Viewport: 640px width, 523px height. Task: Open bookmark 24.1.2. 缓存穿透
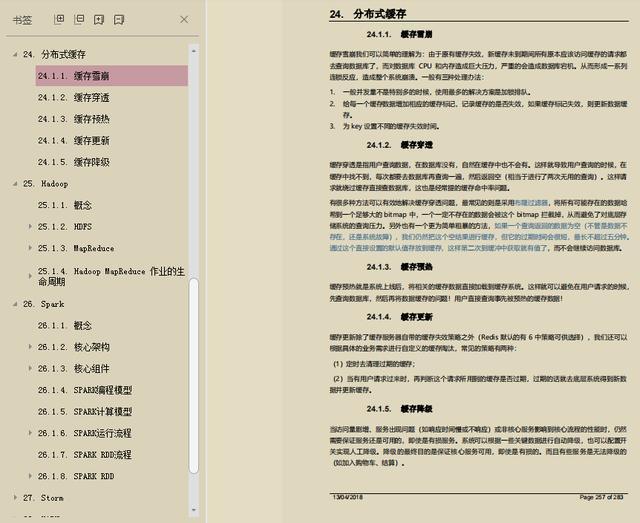[x=73, y=98]
